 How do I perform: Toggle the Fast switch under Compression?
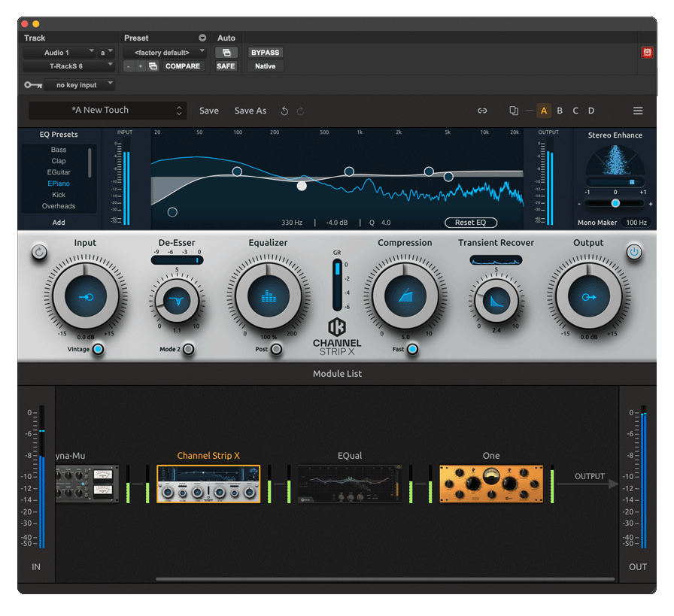tap(413, 349)
